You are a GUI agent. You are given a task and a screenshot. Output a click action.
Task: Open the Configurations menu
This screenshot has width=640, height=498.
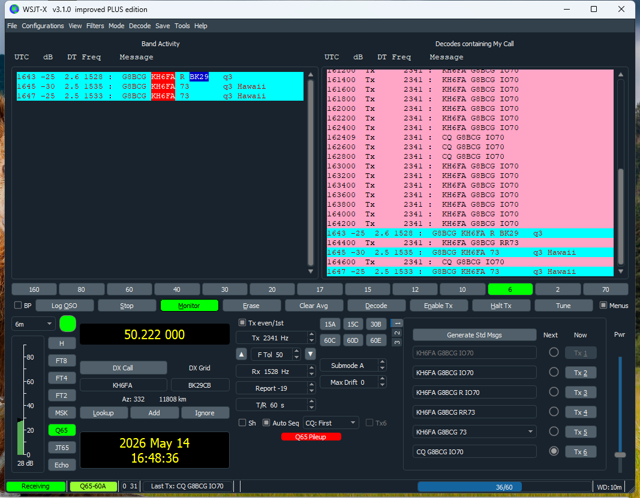43,26
